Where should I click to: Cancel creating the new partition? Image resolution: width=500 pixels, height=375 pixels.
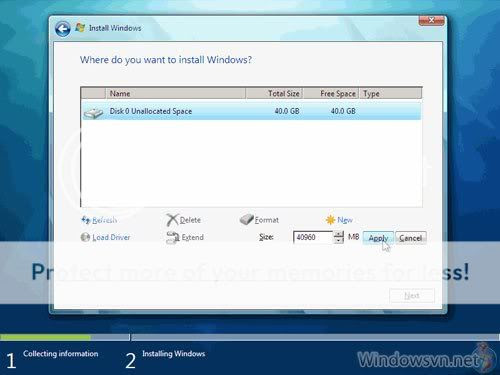pos(411,238)
